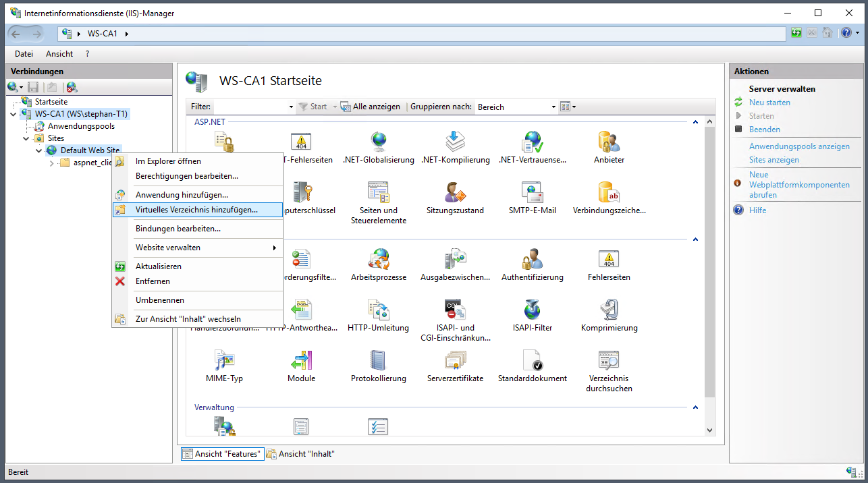
Task: Choose Aktualisieren from context menu
Action: [x=198, y=266]
